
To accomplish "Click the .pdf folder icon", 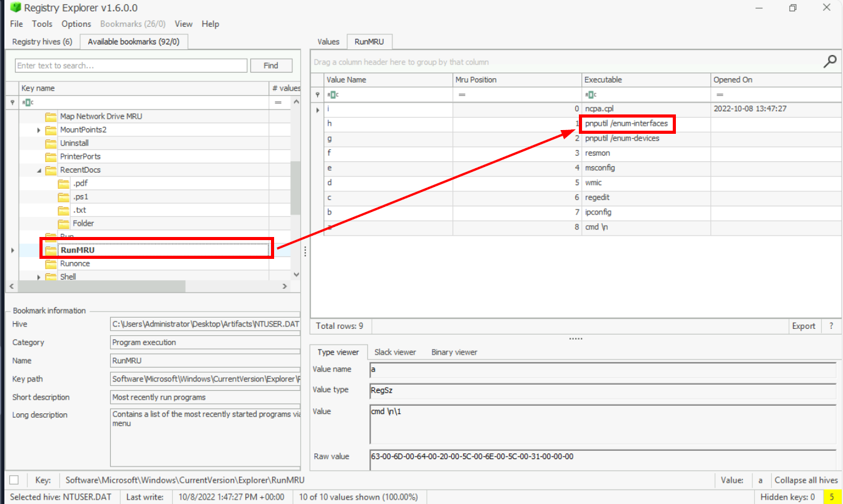I will point(63,183).
